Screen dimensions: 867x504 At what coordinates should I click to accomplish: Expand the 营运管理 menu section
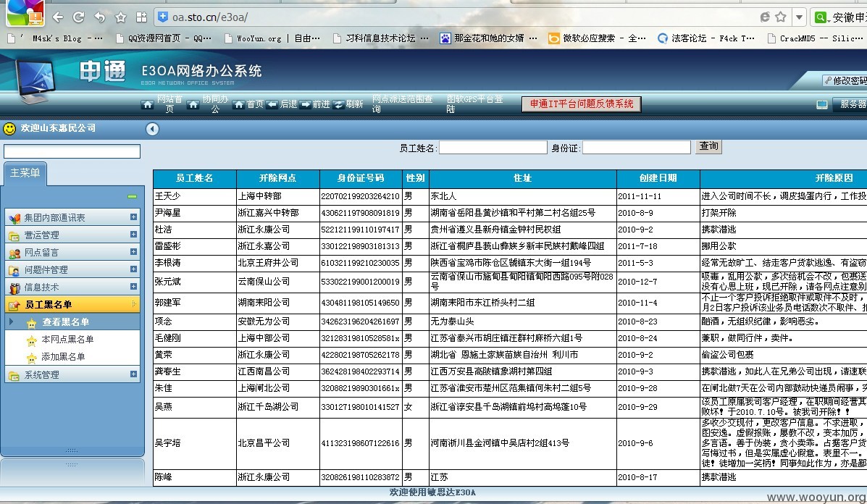133,235
